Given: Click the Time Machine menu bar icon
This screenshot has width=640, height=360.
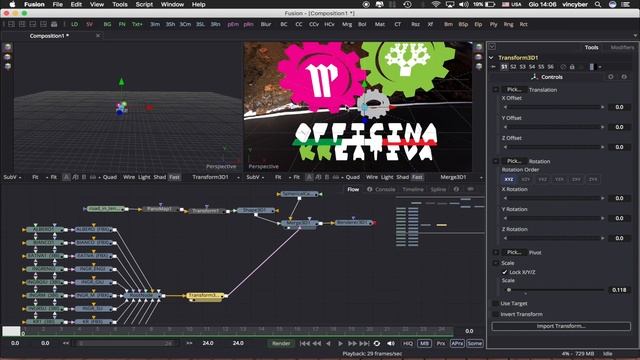Looking at the screenshot, I should coord(407,4).
